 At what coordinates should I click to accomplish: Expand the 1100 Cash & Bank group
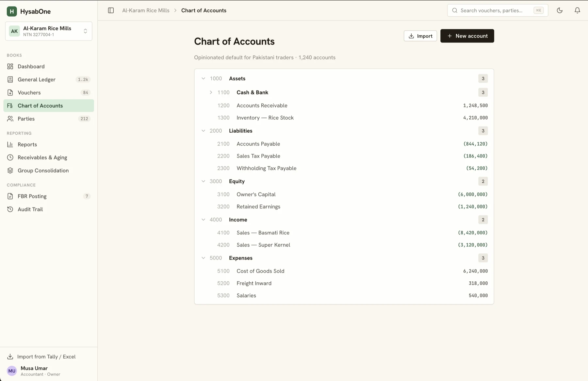211,92
